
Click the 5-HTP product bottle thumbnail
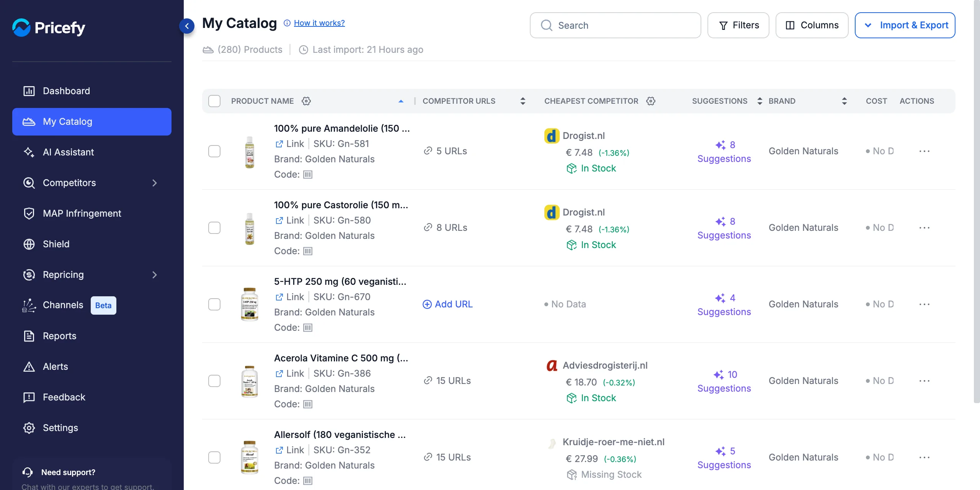250,305
